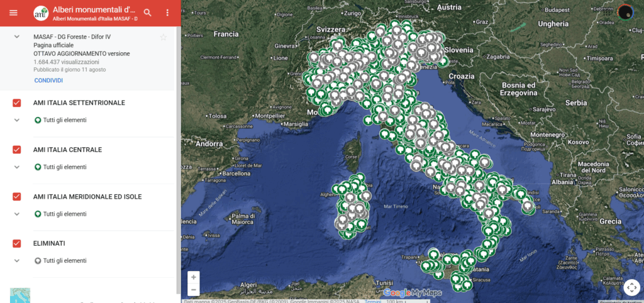Uncheck AMI ITALIA CENTRALE layer
The width and height of the screenshot is (644, 303).
click(x=17, y=150)
